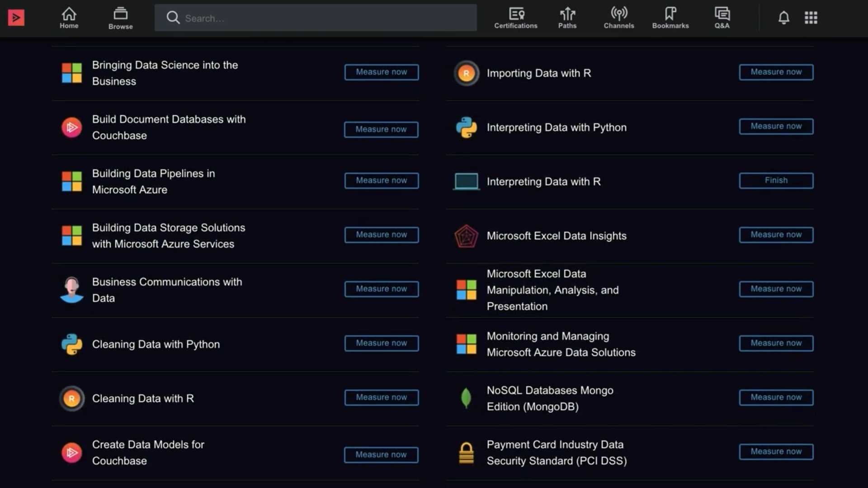Click the Cleaning Data with R icon
Screen dimensions: 868x488
point(72,399)
